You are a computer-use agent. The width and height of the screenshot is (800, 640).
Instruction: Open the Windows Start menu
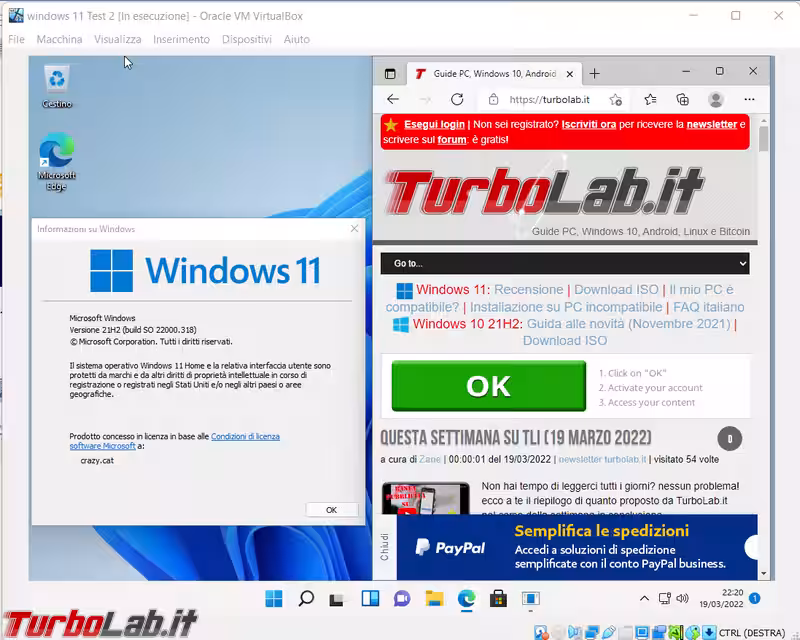tap(274, 599)
